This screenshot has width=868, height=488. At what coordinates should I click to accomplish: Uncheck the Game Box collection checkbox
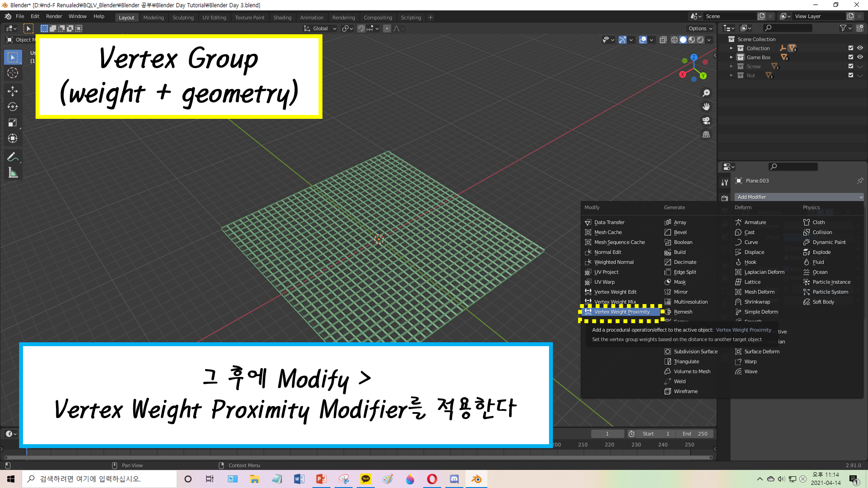click(851, 57)
